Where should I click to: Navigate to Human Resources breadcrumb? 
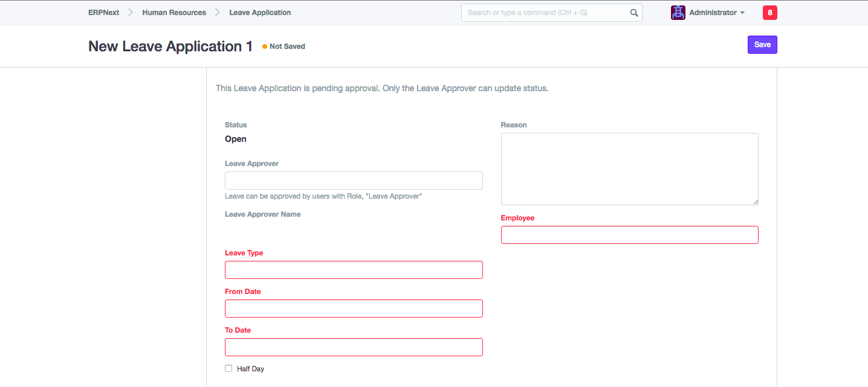(174, 13)
